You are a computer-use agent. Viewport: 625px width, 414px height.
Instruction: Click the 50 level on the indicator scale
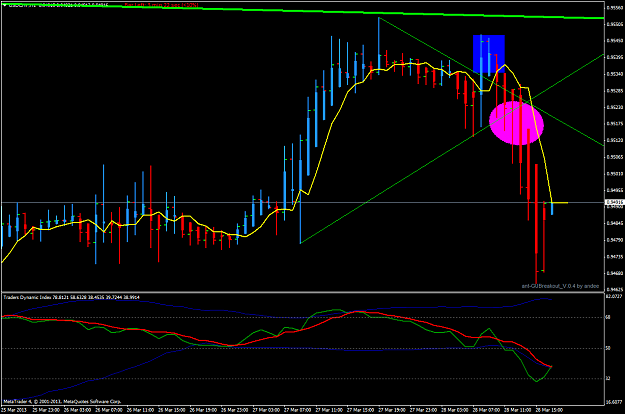(608, 348)
